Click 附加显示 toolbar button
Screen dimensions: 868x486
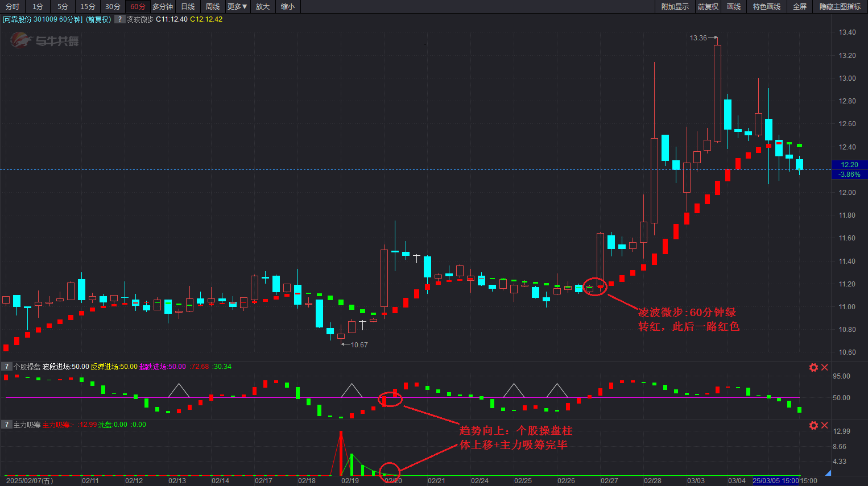point(675,7)
